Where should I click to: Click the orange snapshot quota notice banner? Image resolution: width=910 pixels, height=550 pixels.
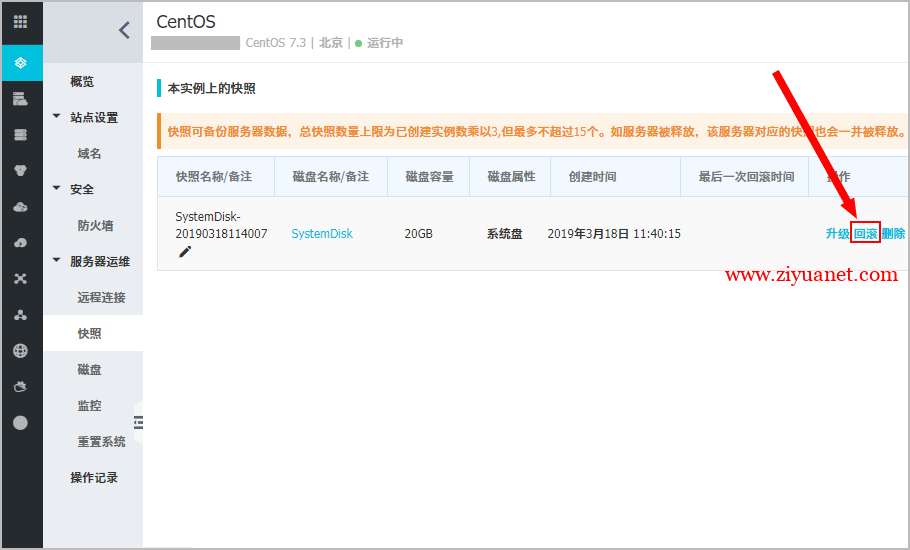pos(533,131)
